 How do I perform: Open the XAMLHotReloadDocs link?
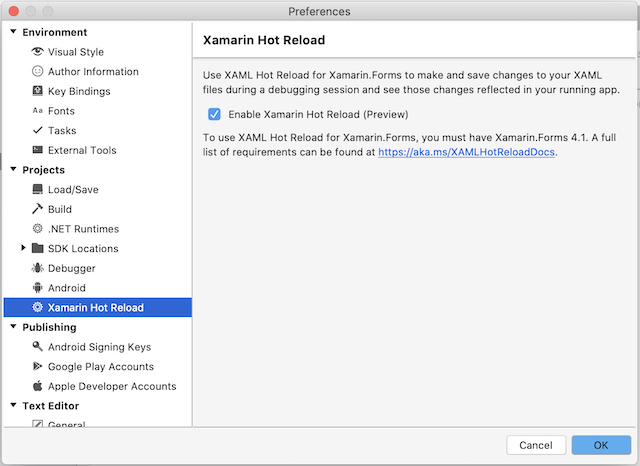tap(466, 152)
